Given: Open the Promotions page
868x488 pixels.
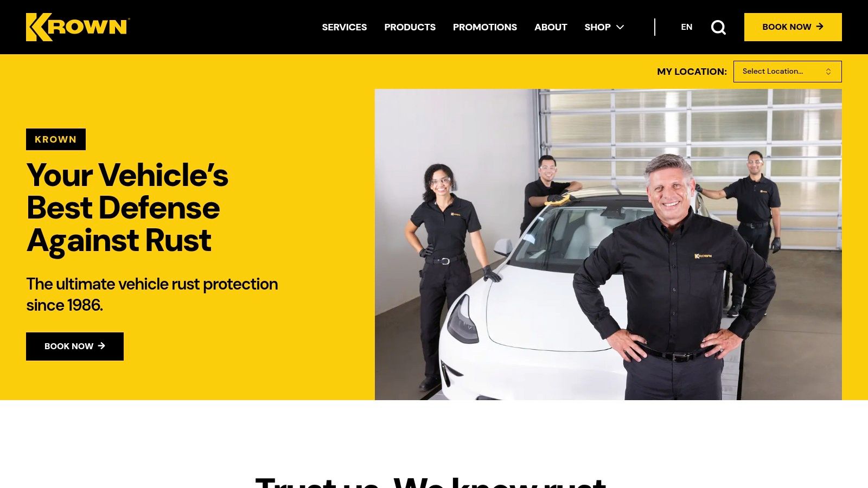Looking at the screenshot, I should click(x=484, y=27).
